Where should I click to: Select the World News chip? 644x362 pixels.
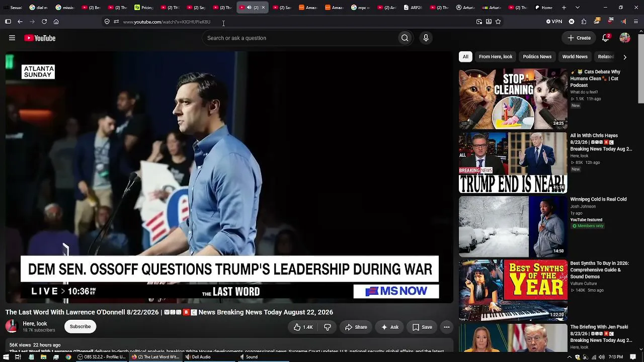point(575,57)
